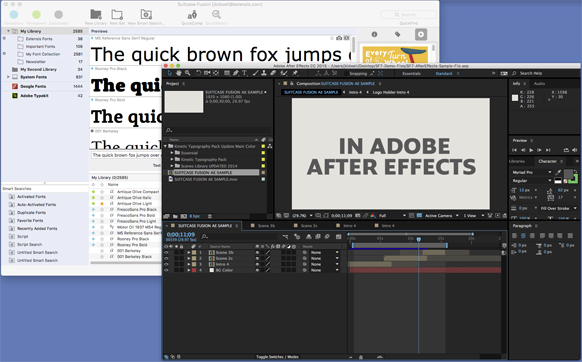Select the Hand tool in After Effects
Viewport: 582px width, 362px height.
pyautogui.click(x=179, y=73)
